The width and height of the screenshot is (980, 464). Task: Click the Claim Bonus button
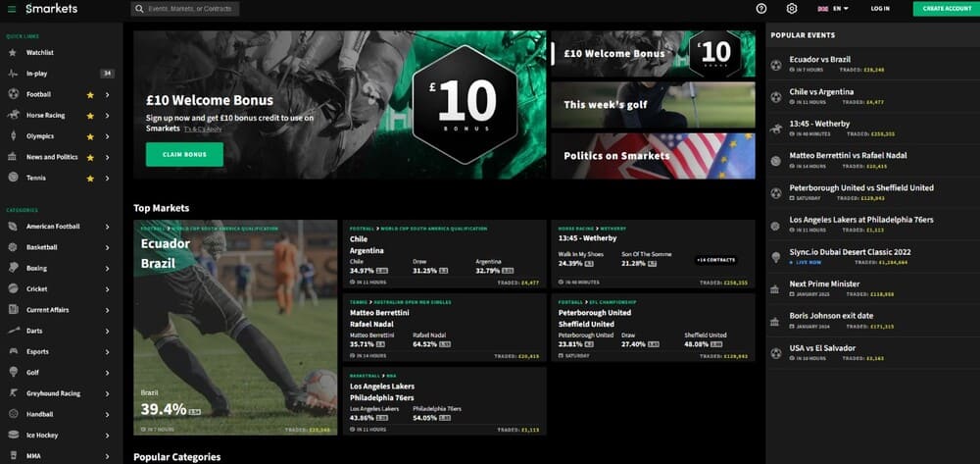pyautogui.click(x=184, y=154)
